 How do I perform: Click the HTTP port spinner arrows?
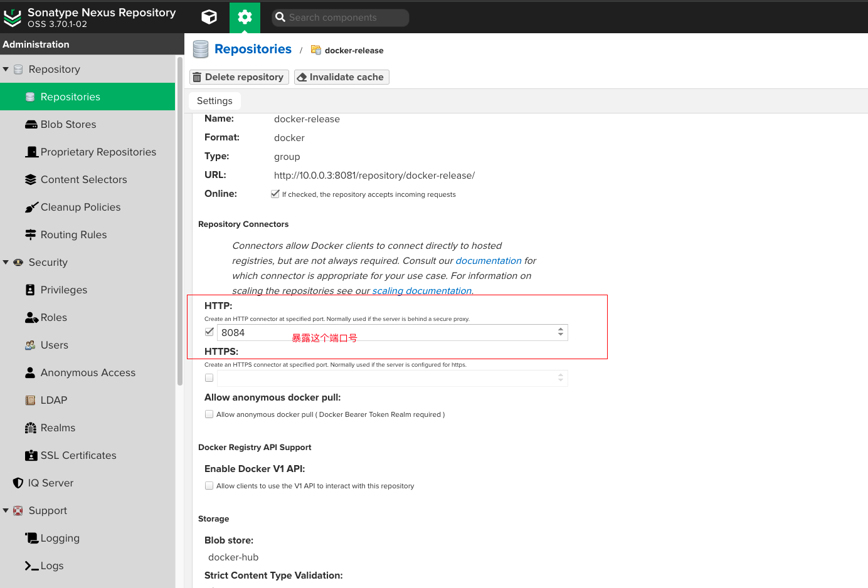tap(561, 332)
